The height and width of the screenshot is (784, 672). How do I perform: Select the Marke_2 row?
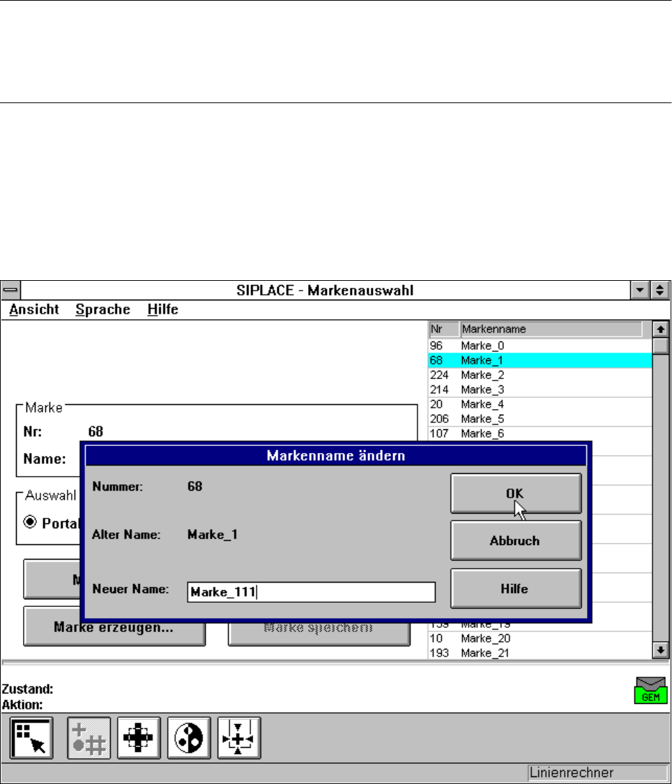[x=540, y=375]
